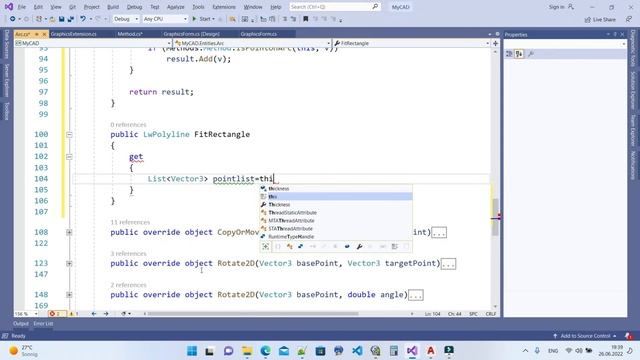Click the Save file toolbar icon
The width and height of the screenshot is (640, 360).
(62, 19)
